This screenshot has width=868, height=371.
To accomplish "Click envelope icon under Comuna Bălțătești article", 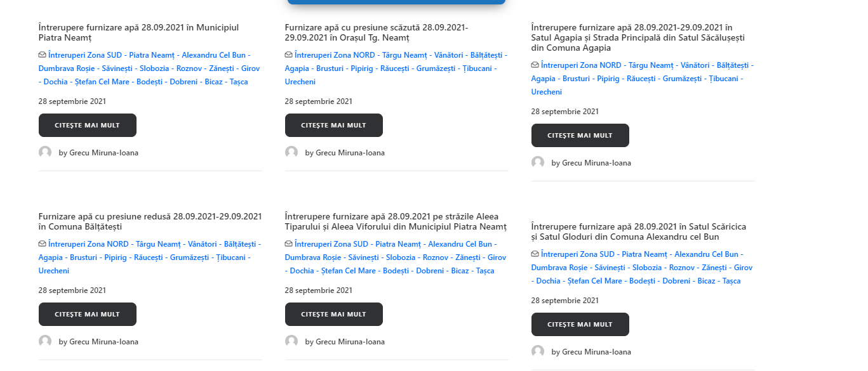I will (x=43, y=244).
